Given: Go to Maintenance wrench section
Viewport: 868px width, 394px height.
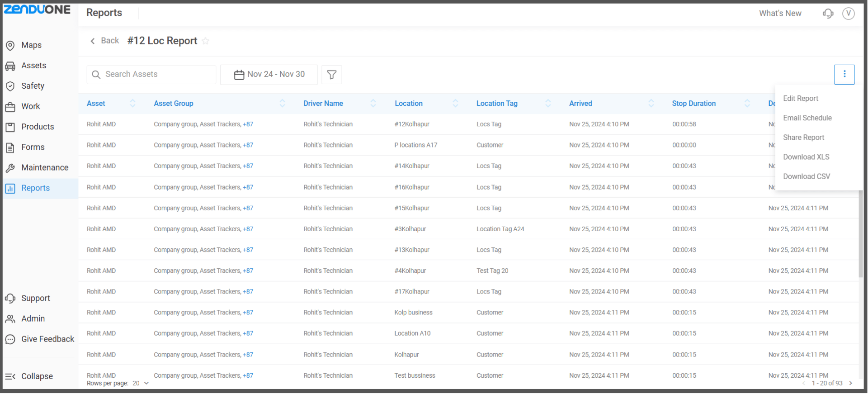Looking at the screenshot, I should click(x=44, y=168).
